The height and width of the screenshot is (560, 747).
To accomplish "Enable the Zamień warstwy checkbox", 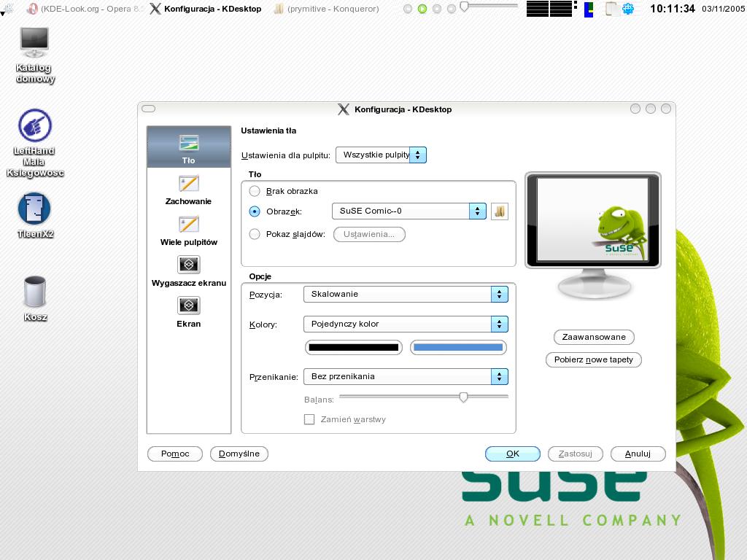I will tap(309, 419).
